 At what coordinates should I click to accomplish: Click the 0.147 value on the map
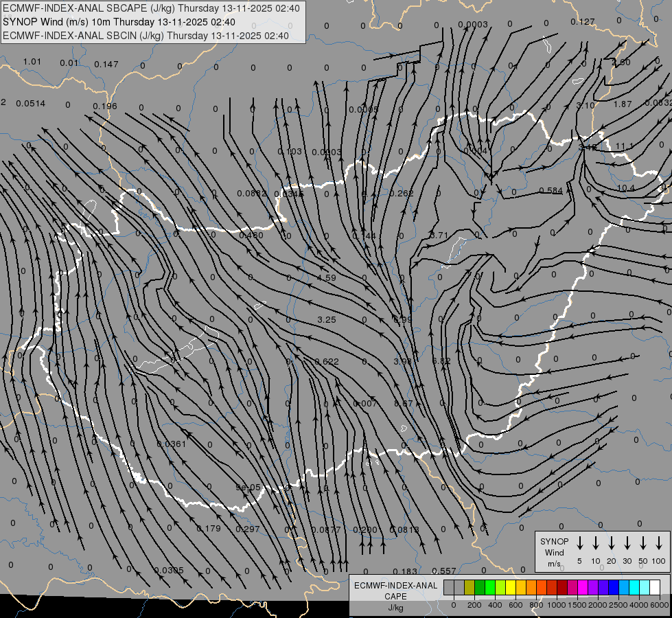[106, 65]
